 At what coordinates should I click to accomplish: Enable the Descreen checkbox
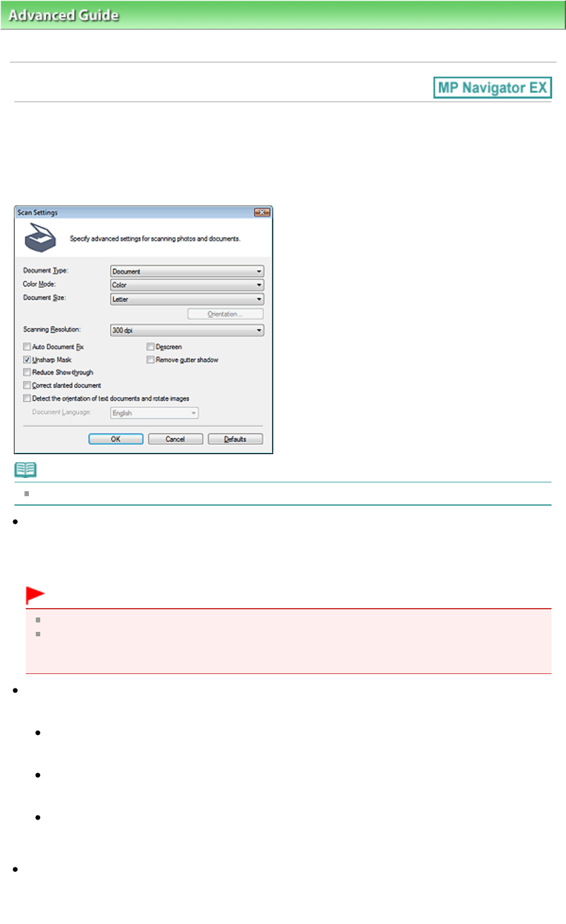pos(151,347)
